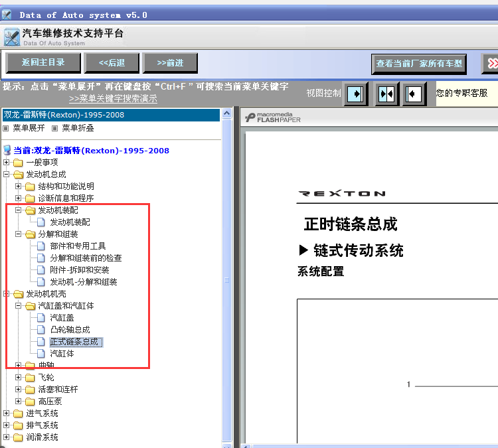Click the 发动机机壳 folder icon
This screenshot has width=498, height=448.
click(18, 294)
